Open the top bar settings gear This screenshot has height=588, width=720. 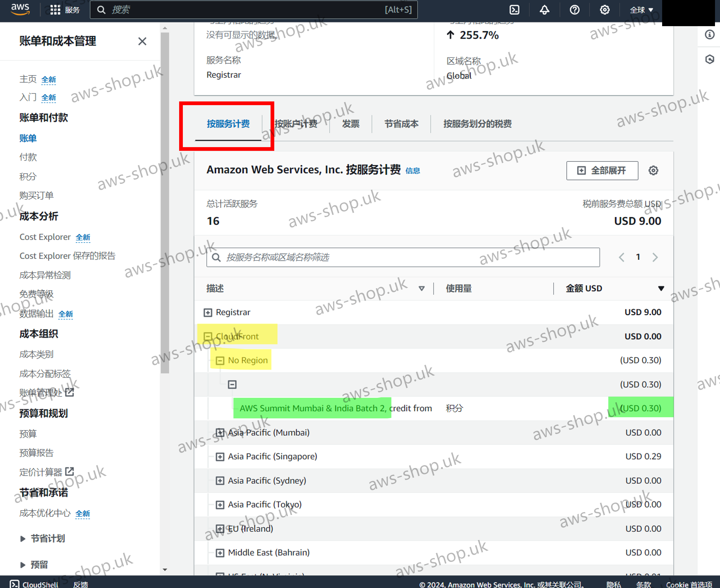tap(605, 10)
